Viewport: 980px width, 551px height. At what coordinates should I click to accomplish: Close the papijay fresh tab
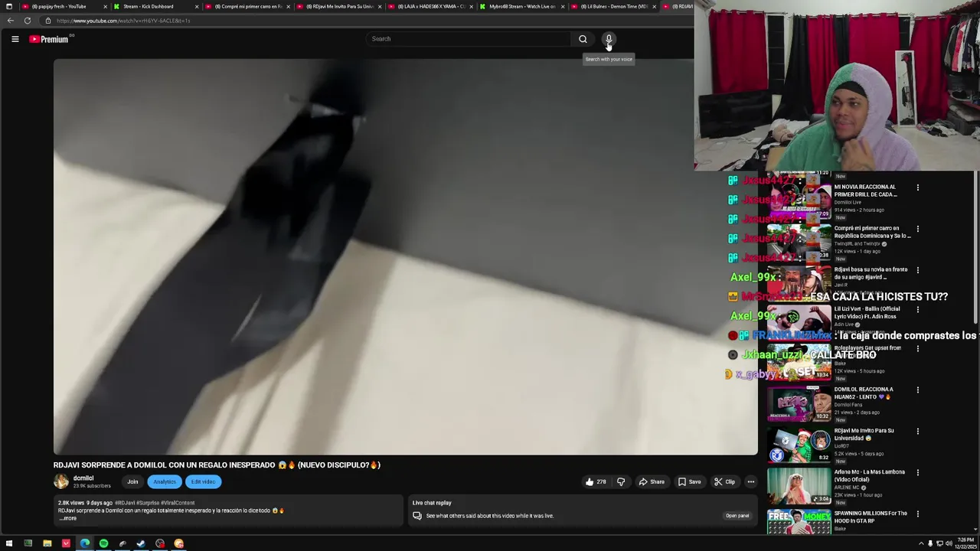[x=105, y=6]
